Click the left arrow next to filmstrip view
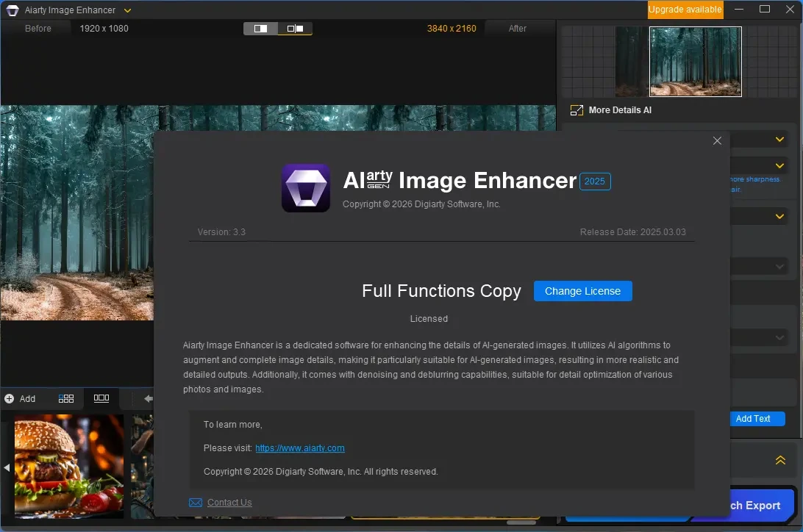 149,398
